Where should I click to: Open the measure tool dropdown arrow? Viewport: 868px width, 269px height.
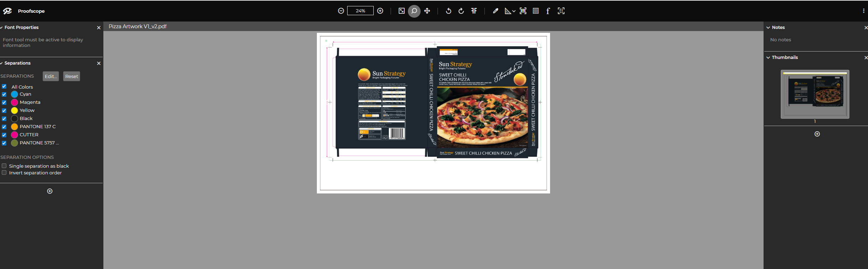(x=514, y=11)
